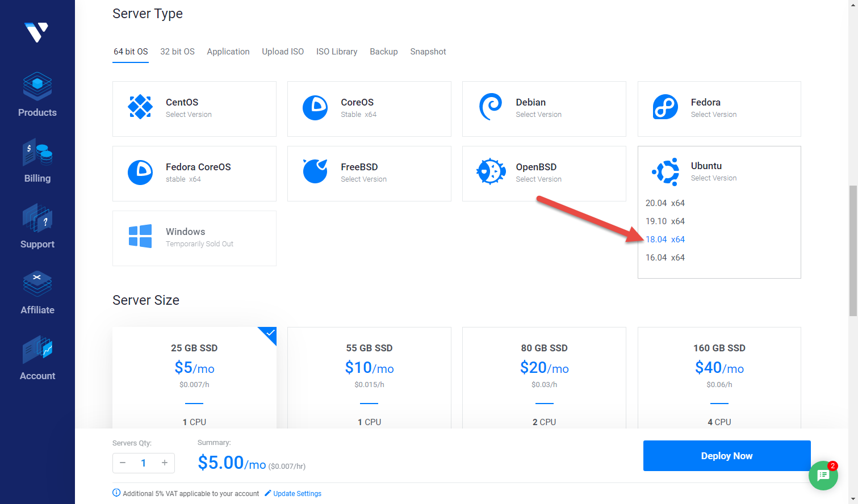Click the Debian swirl logo
Screen dimensions: 858x504
tap(491, 107)
